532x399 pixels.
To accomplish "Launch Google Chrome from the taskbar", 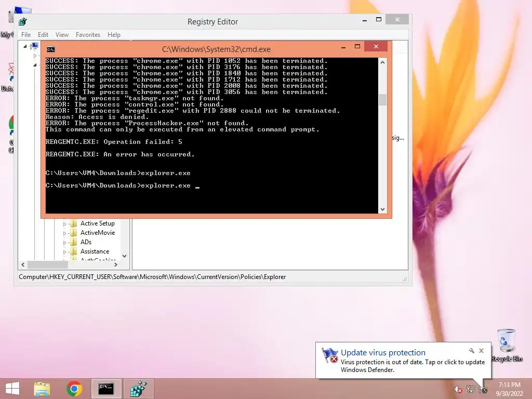I will tap(74, 389).
